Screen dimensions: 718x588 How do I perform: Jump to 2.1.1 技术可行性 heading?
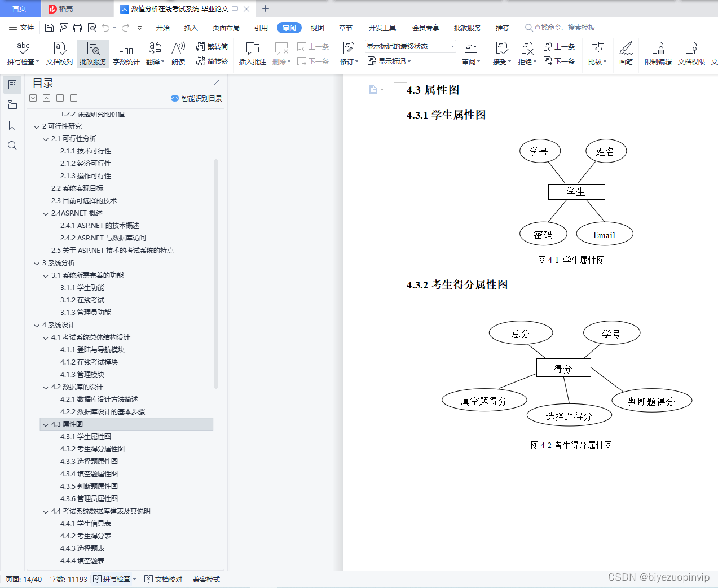click(86, 151)
